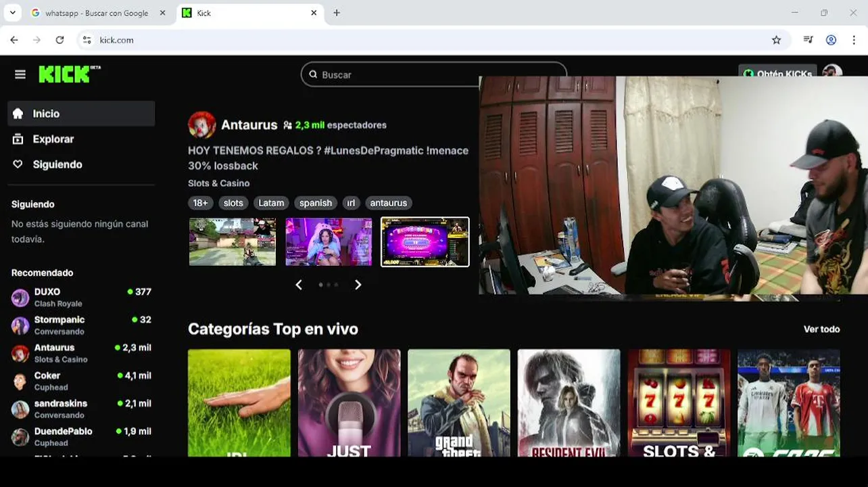Image resolution: width=868 pixels, height=487 pixels.
Task: Open the Inicio sidebar item
Action: 81,114
